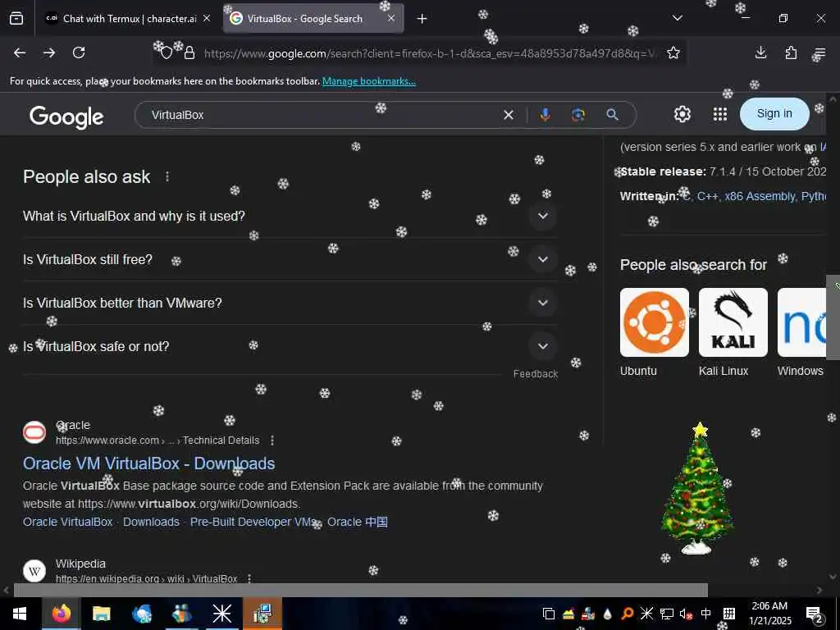Open Oracle VM VirtualBox - Downloads result
This screenshot has height=630, width=840.
pos(149,463)
